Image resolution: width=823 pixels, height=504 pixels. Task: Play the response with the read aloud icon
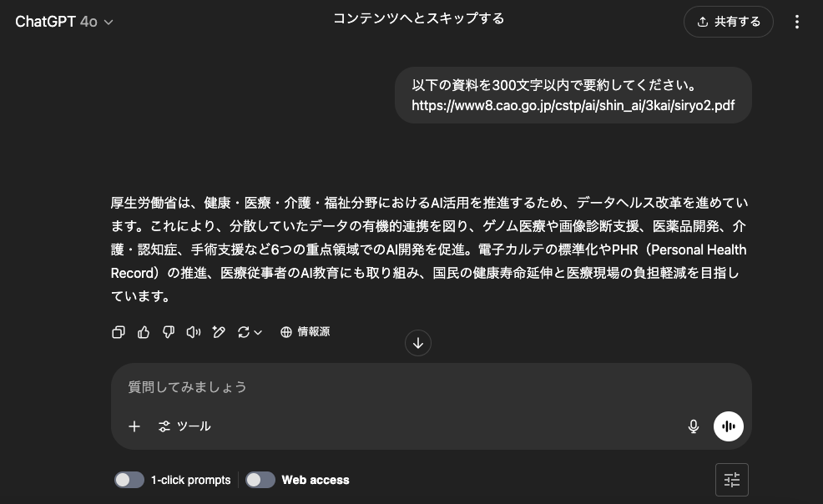click(193, 332)
